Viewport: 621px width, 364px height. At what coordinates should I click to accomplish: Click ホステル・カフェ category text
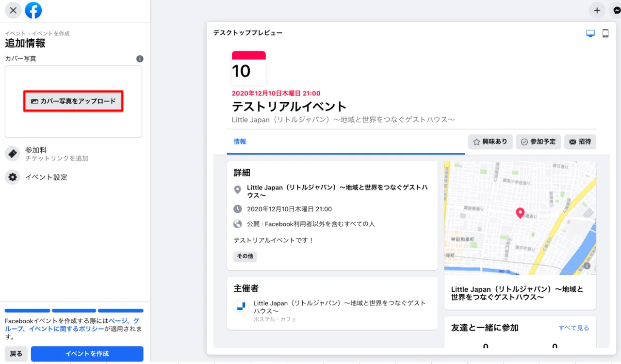[275, 319]
